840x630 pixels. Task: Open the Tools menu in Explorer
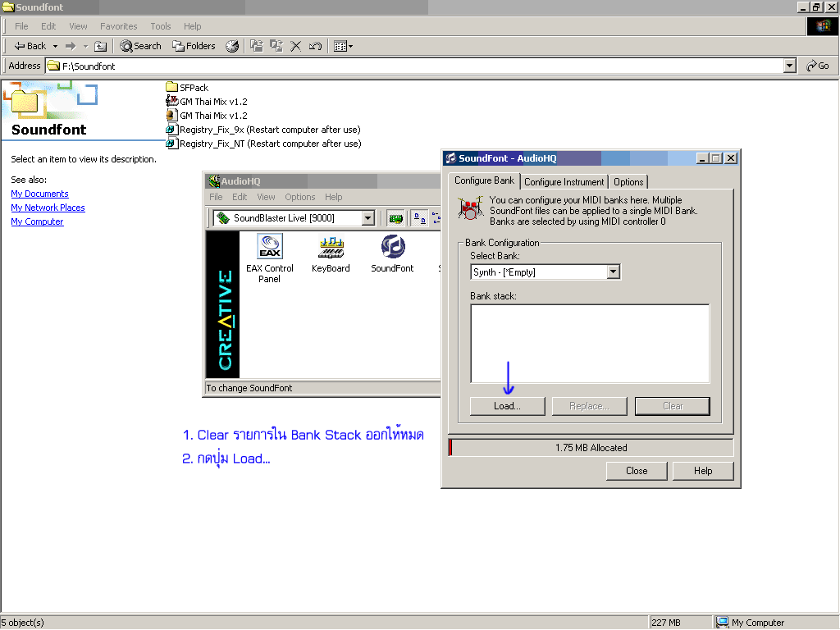[160, 26]
